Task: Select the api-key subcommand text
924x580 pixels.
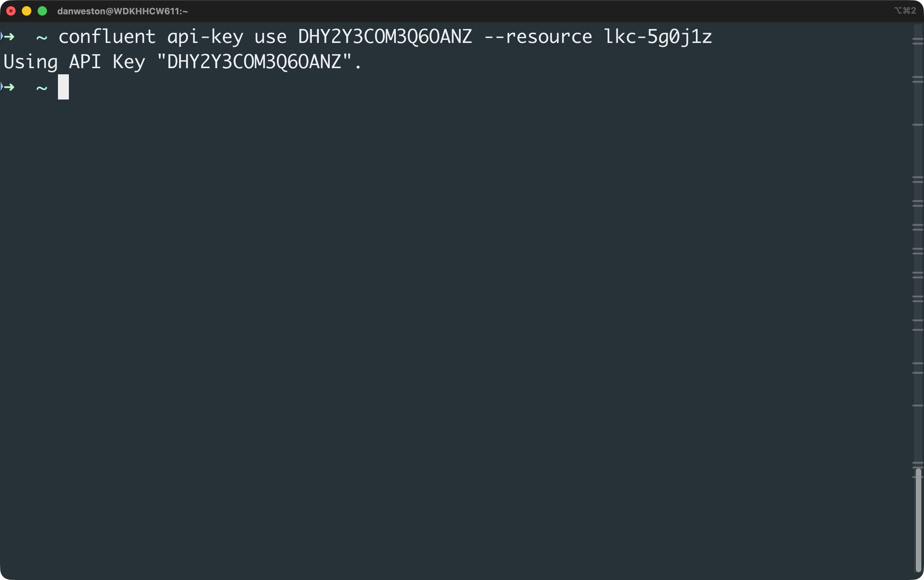Action: tap(205, 36)
